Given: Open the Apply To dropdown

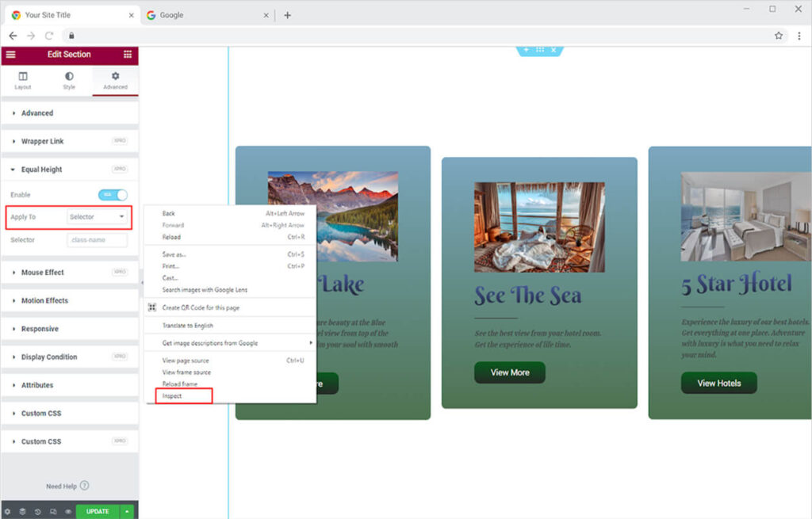Looking at the screenshot, I should [97, 217].
